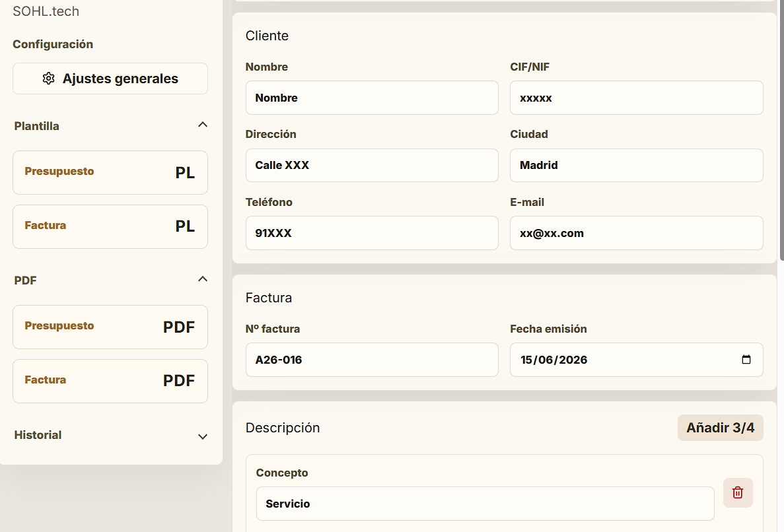Click the Teléfono field showing 91XXX
The height and width of the screenshot is (532, 784).
point(372,233)
